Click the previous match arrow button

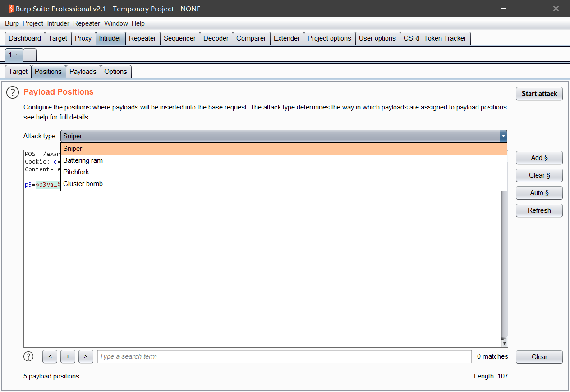tap(50, 356)
